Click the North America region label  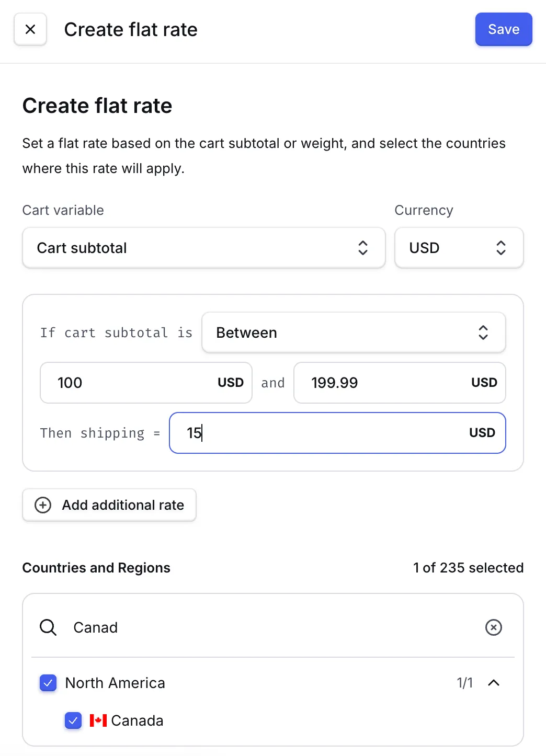tap(115, 683)
